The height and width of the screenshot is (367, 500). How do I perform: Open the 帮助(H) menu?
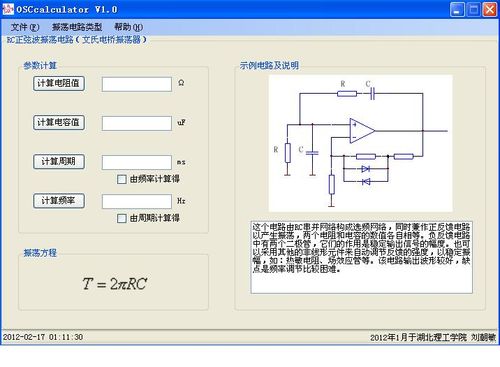128,27
